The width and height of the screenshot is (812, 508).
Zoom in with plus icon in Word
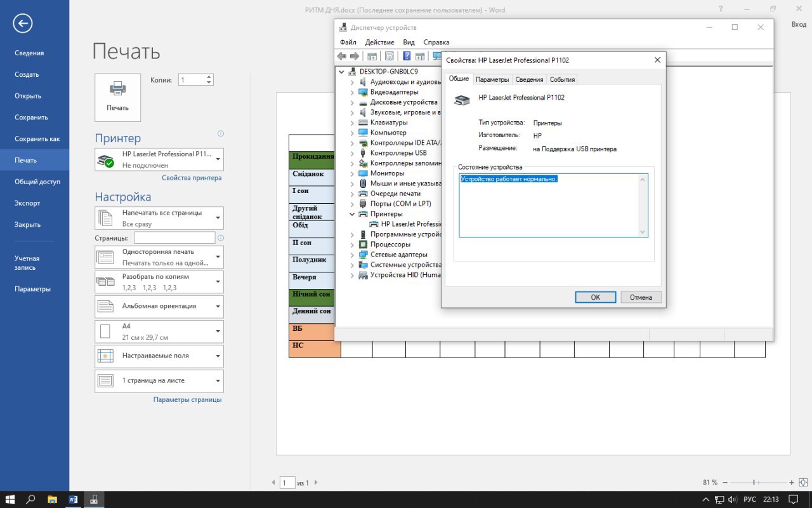[x=792, y=483]
